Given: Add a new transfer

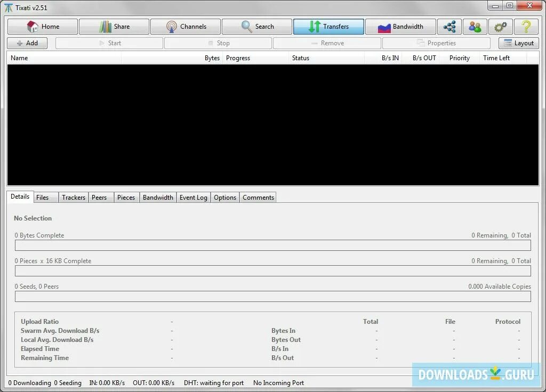Looking at the screenshot, I should pos(27,43).
